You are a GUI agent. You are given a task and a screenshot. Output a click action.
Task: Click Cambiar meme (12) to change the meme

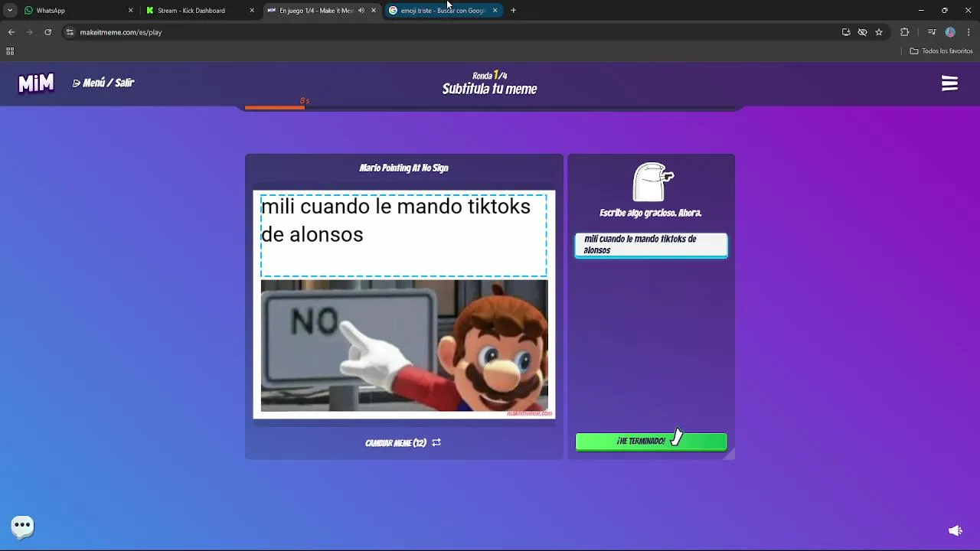(x=403, y=442)
